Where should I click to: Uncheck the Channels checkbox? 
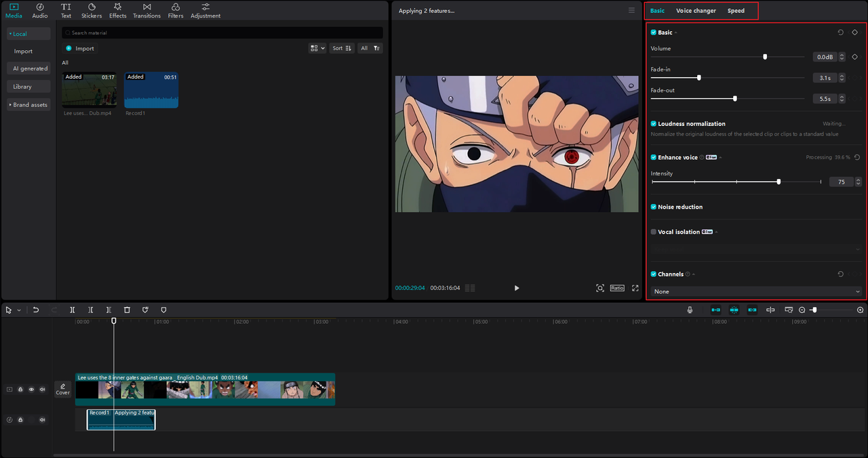click(654, 274)
